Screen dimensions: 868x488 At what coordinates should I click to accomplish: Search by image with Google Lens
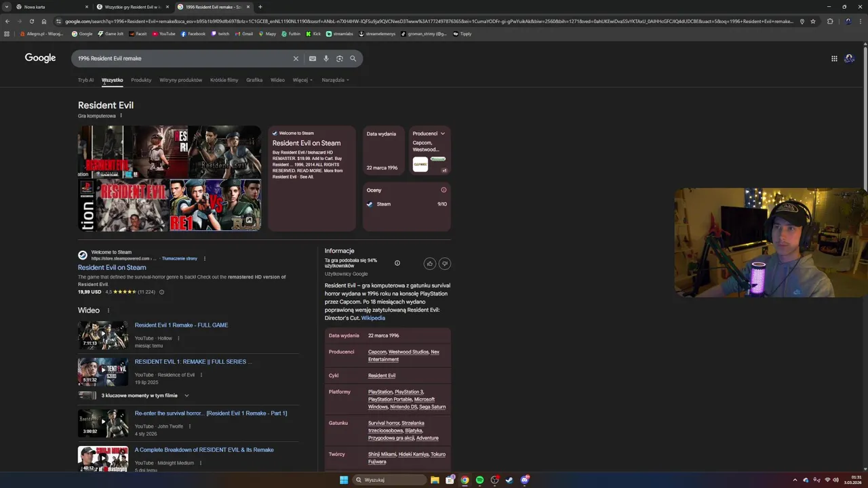[340, 58]
